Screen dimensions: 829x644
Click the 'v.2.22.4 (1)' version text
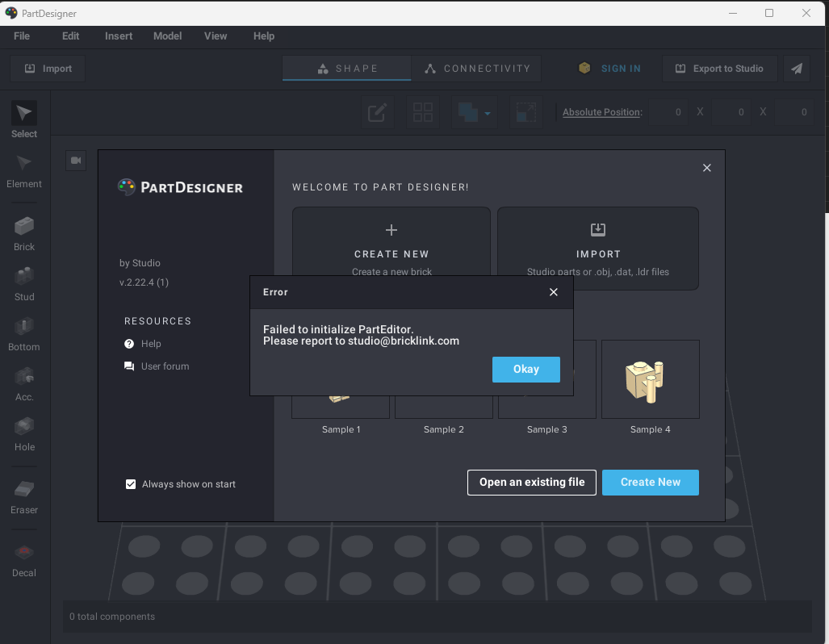[x=144, y=282]
